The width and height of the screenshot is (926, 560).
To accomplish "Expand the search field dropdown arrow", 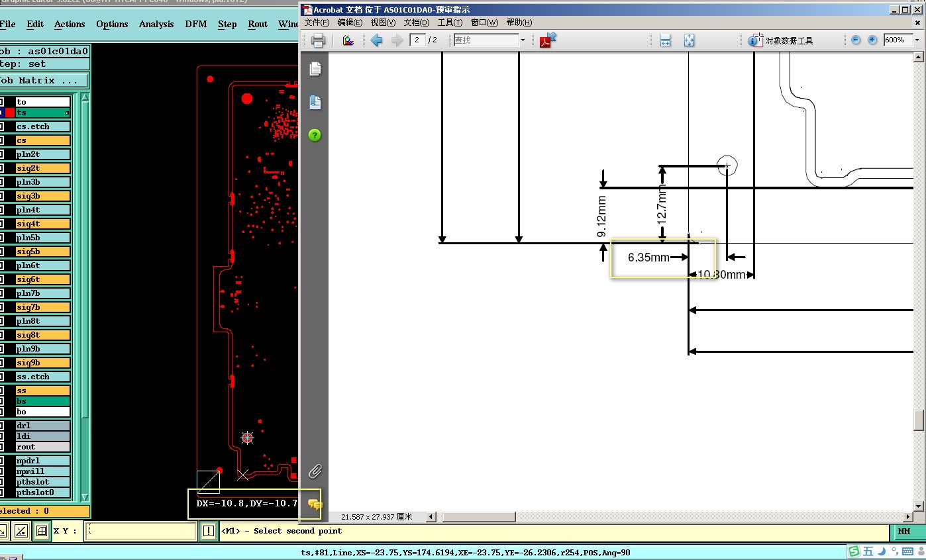I will pos(523,40).
